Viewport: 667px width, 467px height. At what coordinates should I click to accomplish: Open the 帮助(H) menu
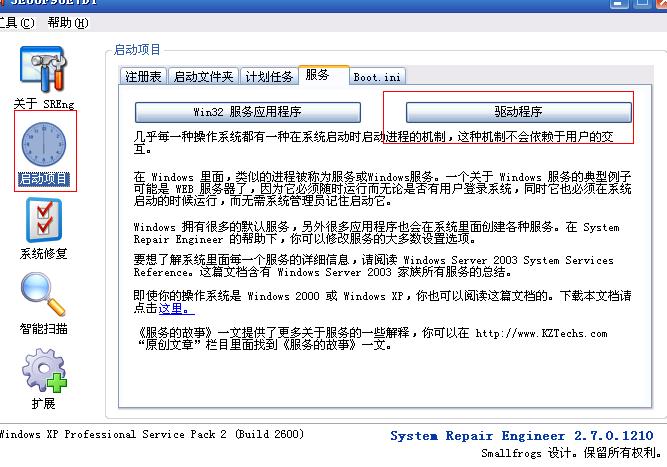[68, 22]
